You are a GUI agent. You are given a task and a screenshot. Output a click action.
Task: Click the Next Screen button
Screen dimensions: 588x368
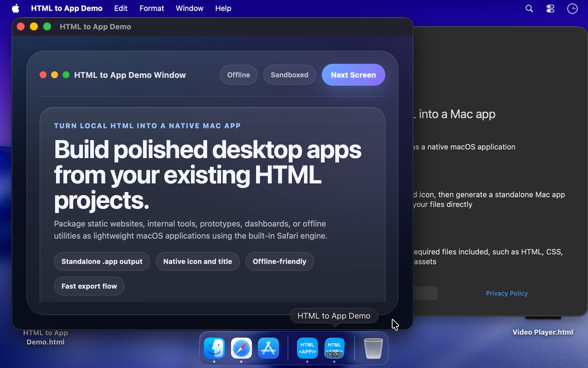(353, 75)
